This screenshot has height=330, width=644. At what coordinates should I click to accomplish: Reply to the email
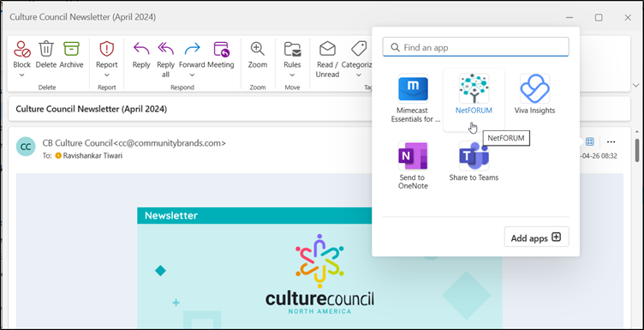(x=141, y=49)
